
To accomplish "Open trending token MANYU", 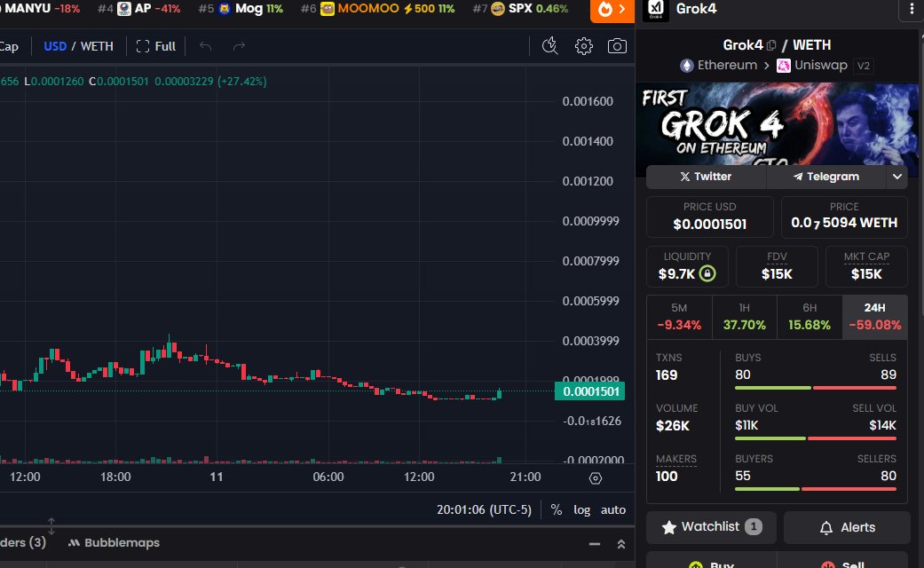I will tap(39, 9).
